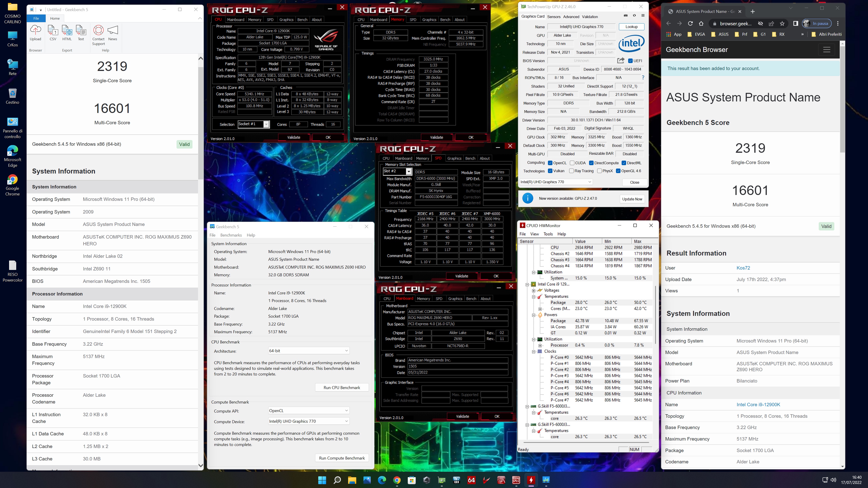
Task: Open Geekbench Browser hamburger menu
Action: pos(827,50)
